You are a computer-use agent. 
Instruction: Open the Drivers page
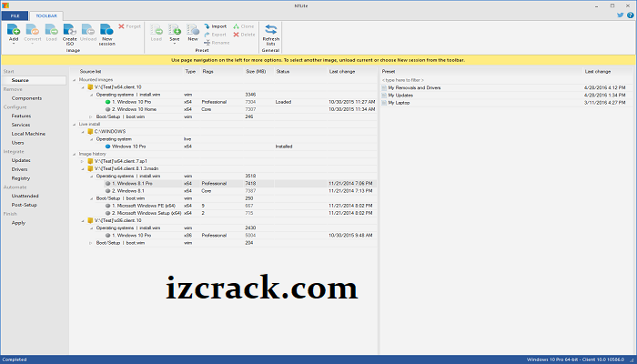(19, 169)
